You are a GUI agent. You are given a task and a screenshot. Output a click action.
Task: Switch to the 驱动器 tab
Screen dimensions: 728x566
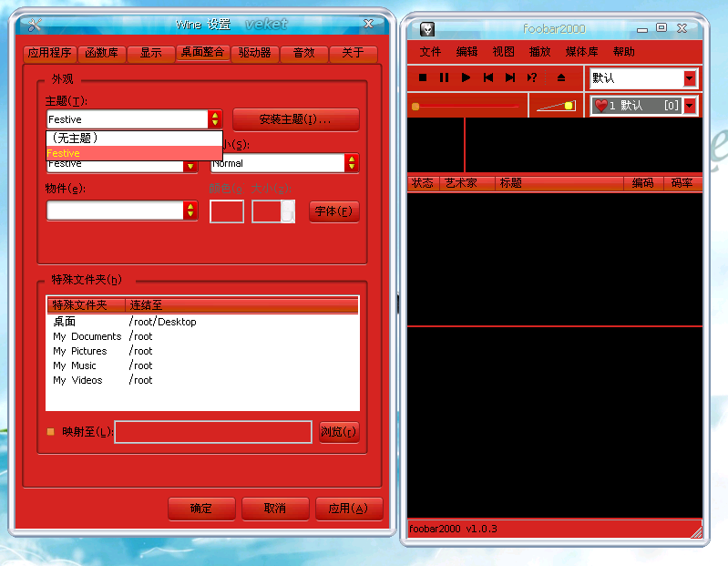pyautogui.click(x=254, y=53)
